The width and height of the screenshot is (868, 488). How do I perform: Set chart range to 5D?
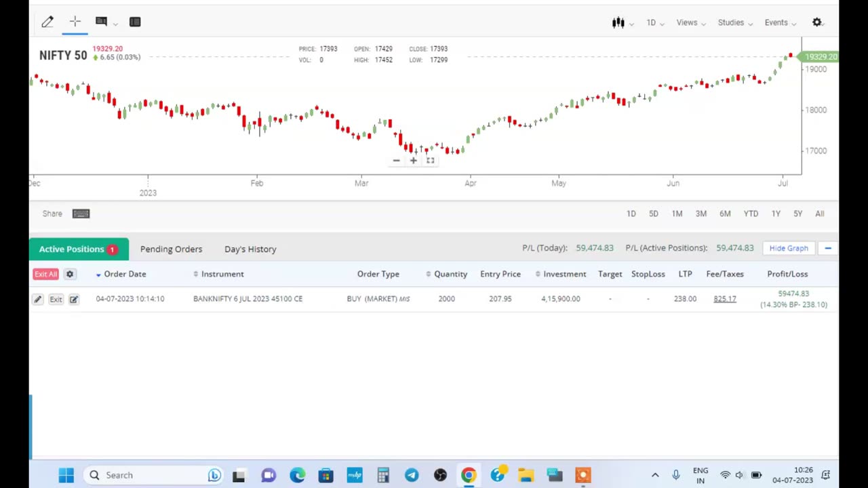click(x=654, y=213)
